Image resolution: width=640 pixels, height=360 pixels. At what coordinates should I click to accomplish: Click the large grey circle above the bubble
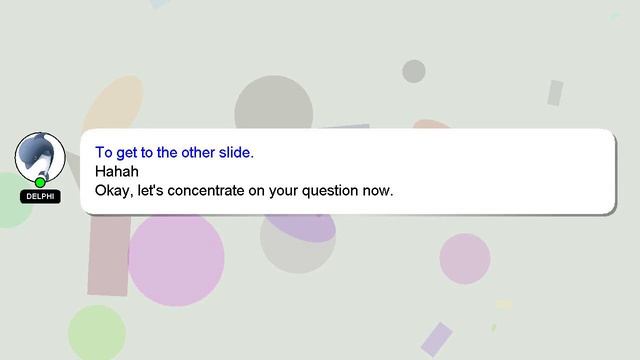(274, 102)
